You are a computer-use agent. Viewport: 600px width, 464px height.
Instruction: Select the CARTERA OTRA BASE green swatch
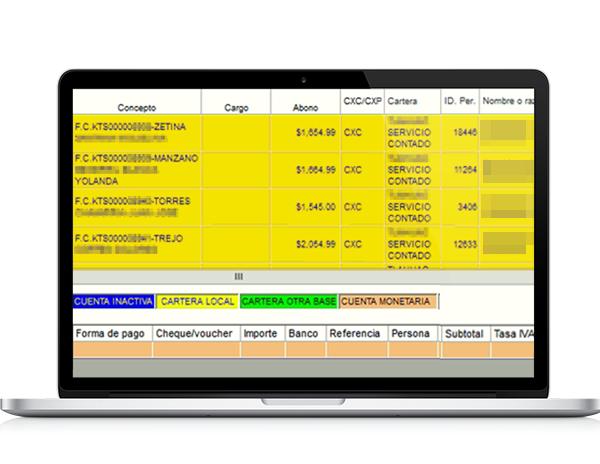pos(289,301)
